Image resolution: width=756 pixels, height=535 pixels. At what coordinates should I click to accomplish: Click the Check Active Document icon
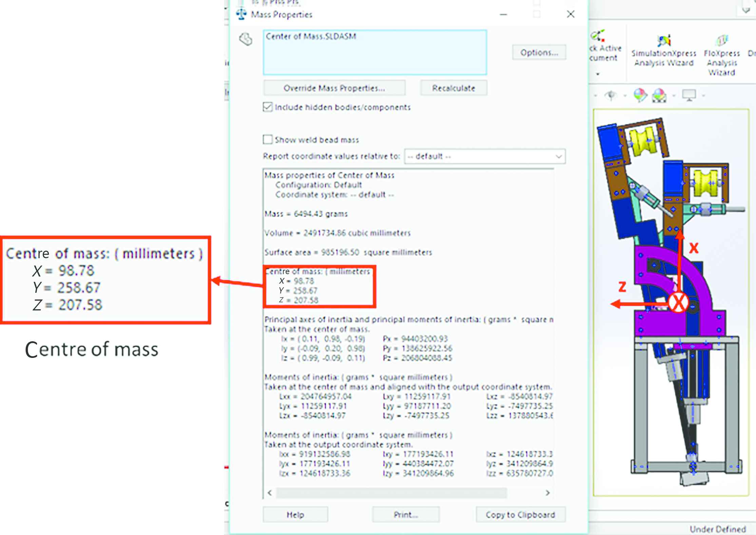point(598,36)
